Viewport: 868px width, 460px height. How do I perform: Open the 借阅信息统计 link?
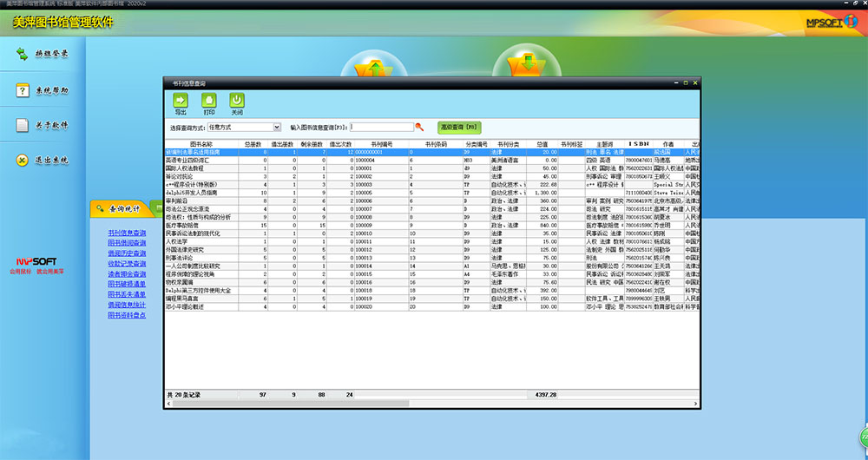pos(127,306)
